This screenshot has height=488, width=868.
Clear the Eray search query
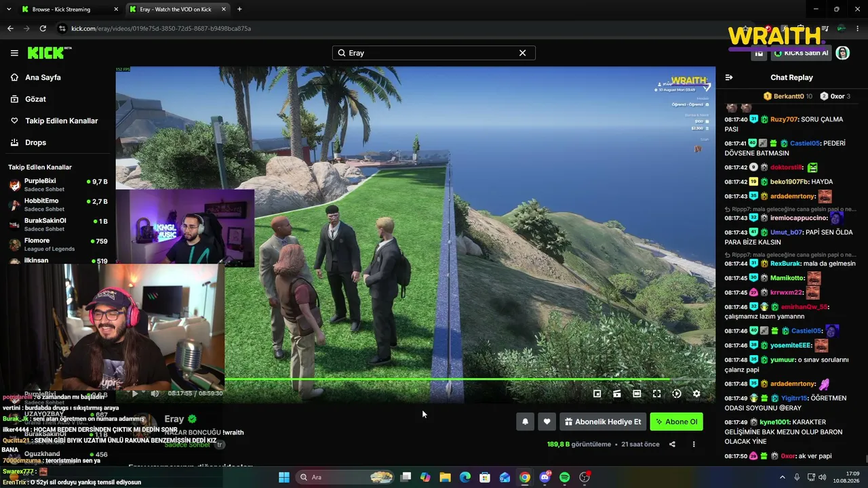point(522,53)
